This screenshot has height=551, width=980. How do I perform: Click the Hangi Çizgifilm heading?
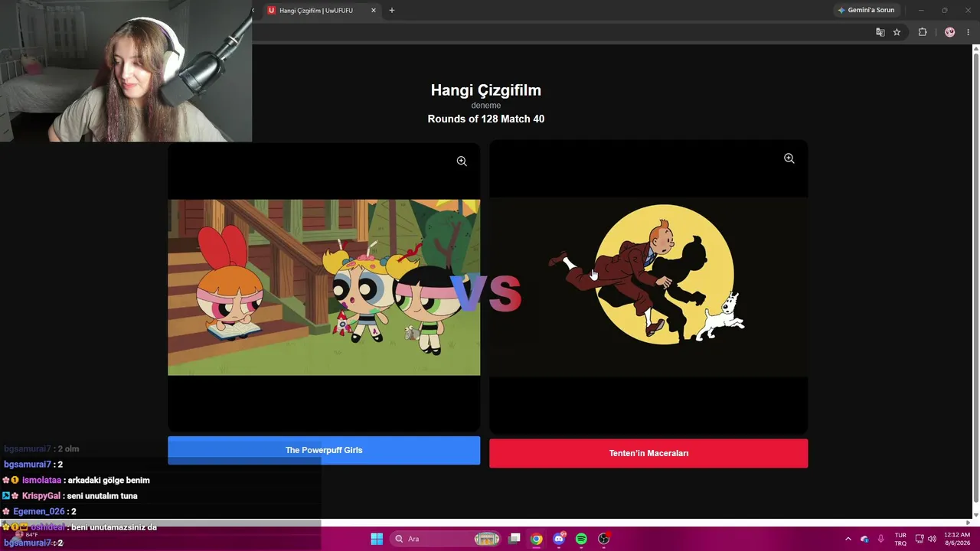[x=486, y=90]
